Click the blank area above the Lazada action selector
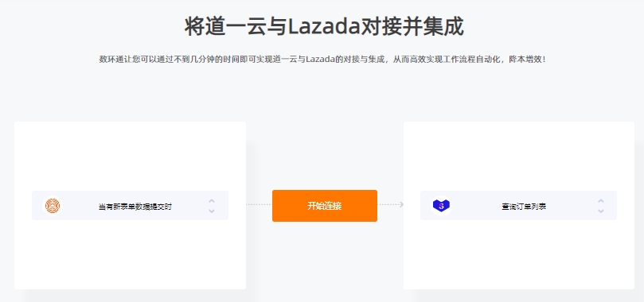The height and width of the screenshot is (302, 644). coord(518,156)
